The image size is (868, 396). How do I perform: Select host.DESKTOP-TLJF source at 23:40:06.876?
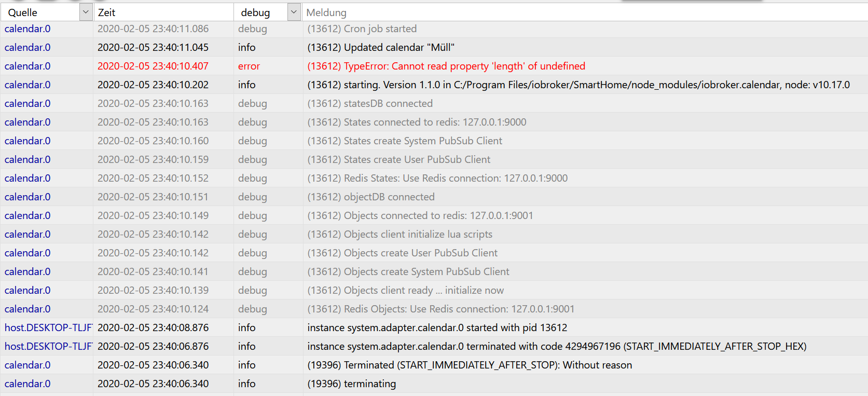[48, 346]
